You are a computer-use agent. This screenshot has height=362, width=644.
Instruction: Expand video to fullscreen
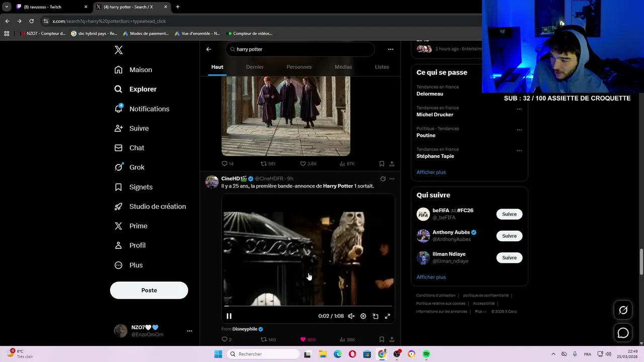[x=387, y=316]
